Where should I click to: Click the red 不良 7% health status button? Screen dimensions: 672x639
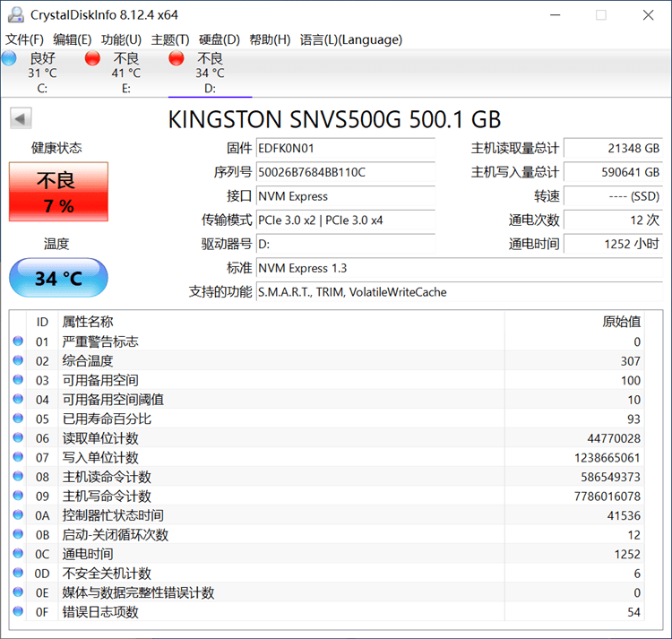(x=59, y=192)
